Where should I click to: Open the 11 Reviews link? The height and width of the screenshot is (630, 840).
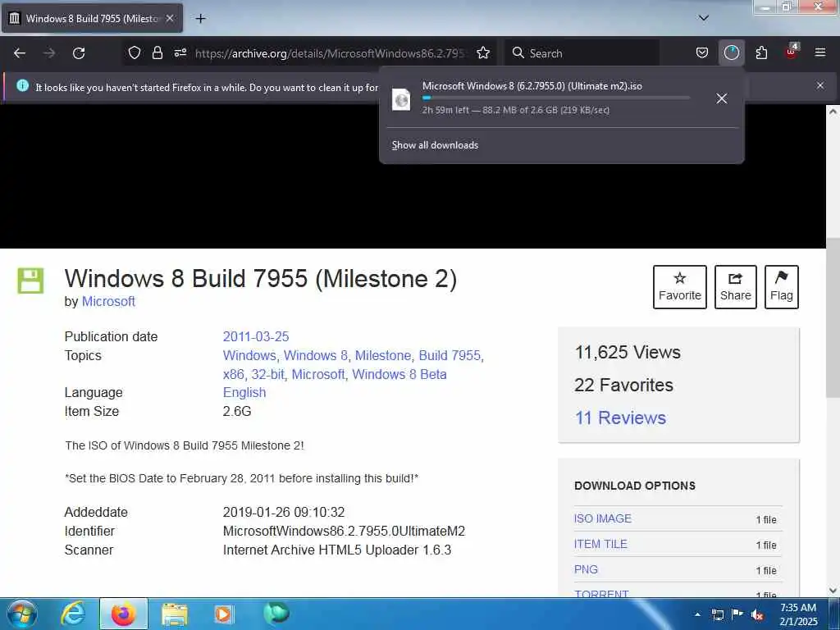pyautogui.click(x=620, y=418)
